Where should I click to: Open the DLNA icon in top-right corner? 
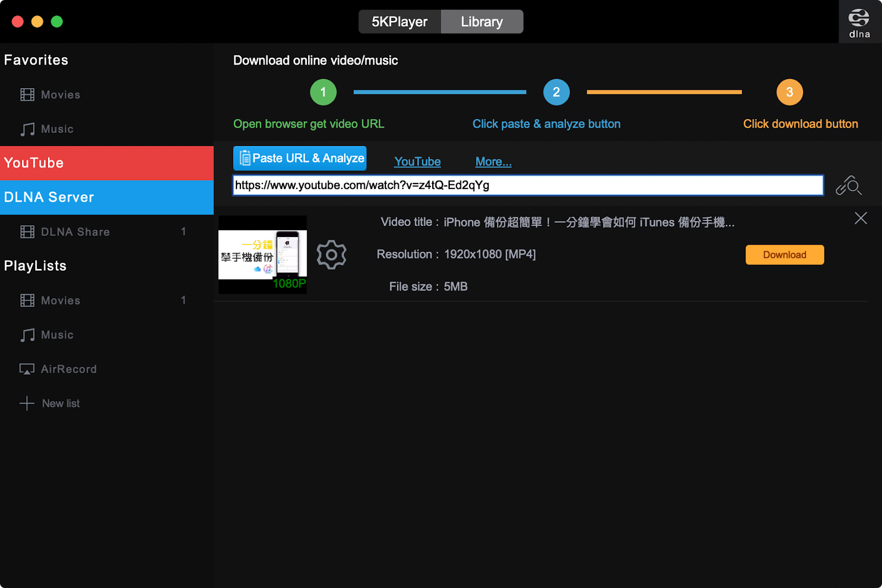(859, 22)
